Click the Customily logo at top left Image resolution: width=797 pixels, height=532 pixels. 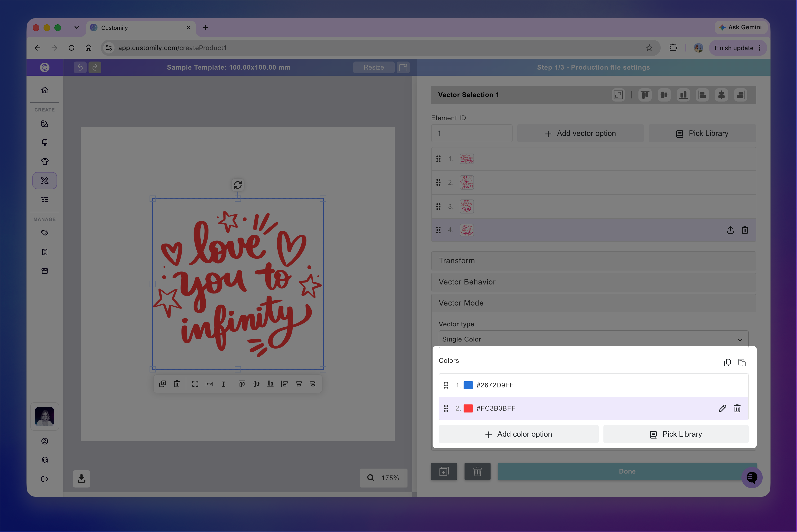[44, 67]
